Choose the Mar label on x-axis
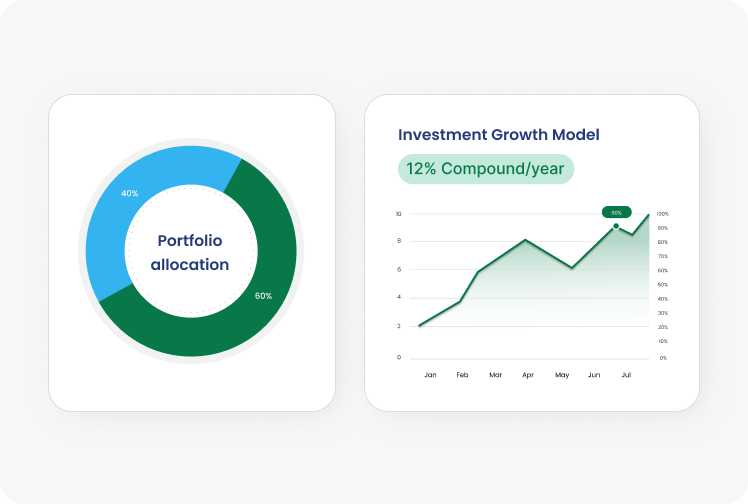Viewport: 748px width, 504px height. 496,375
